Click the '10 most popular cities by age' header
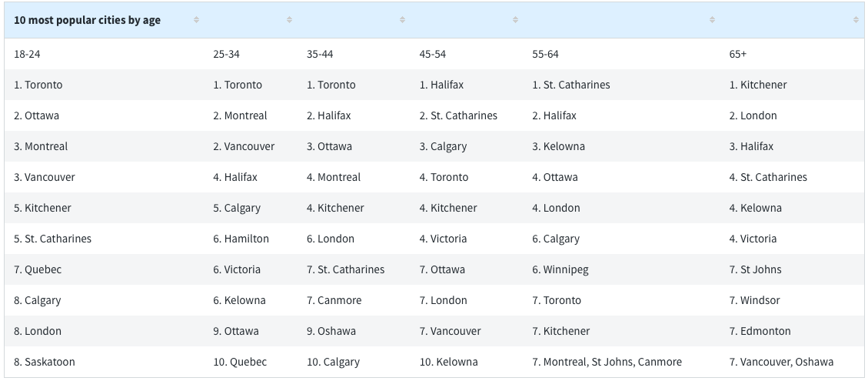 [87, 21]
